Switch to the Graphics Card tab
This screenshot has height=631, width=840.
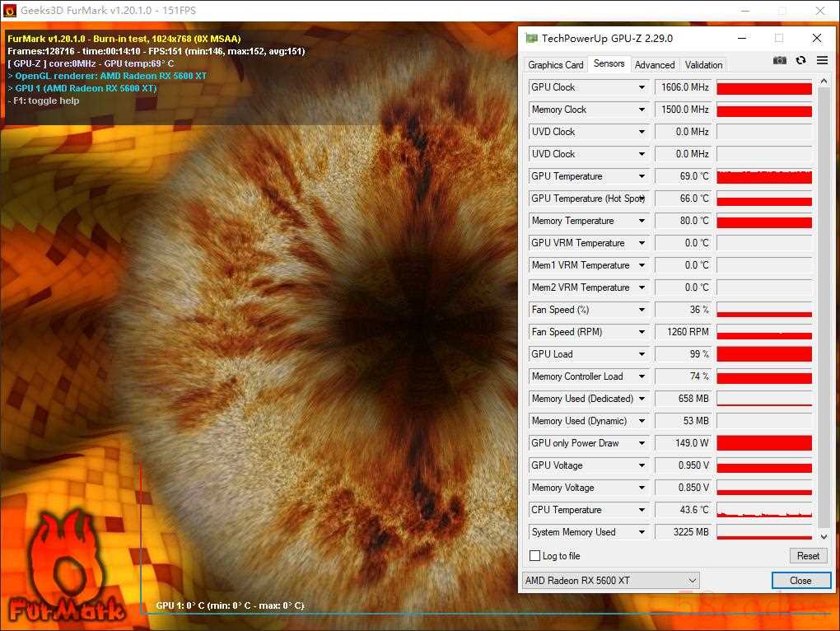coord(556,65)
